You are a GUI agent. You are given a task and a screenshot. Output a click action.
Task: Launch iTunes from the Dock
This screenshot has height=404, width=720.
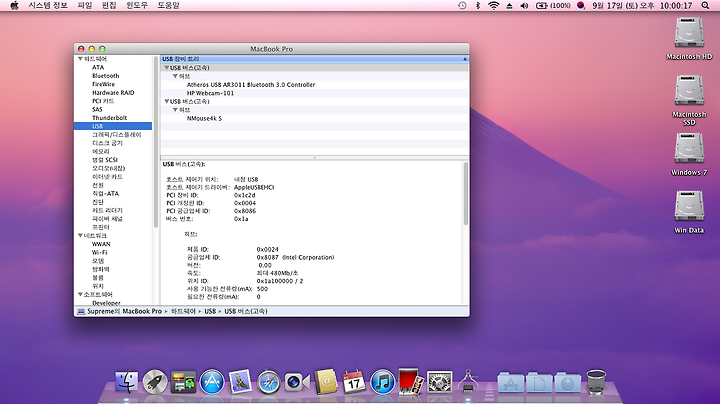pyautogui.click(x=382, y=382)
